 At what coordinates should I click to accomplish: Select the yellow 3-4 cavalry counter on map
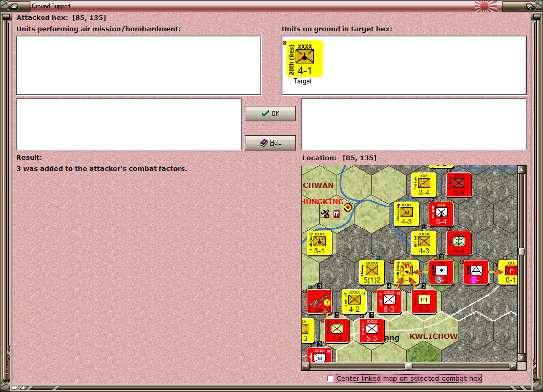424,185
